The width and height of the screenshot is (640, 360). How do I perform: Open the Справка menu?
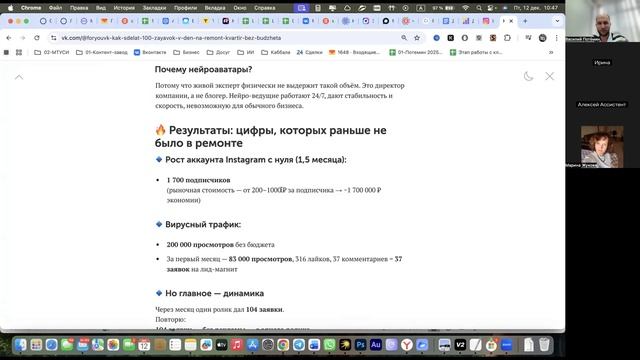tap(264, 8)
